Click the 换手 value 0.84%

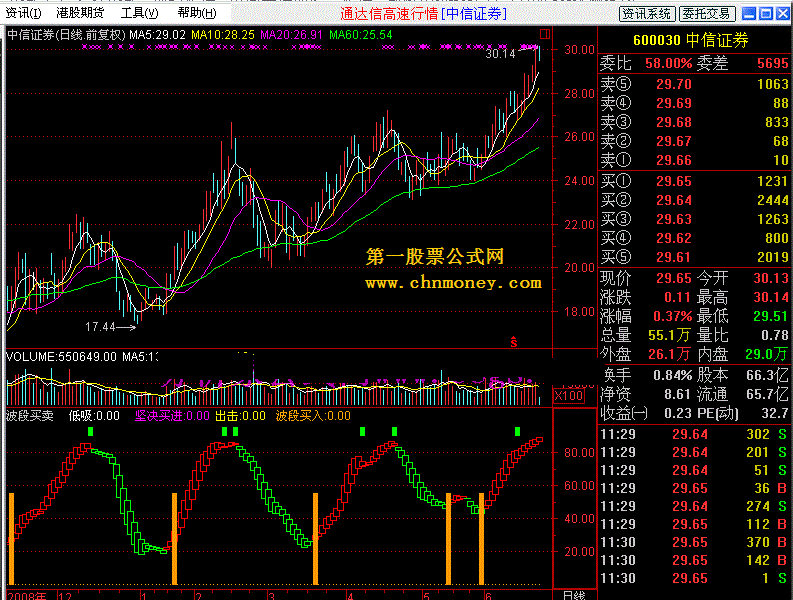673,375
